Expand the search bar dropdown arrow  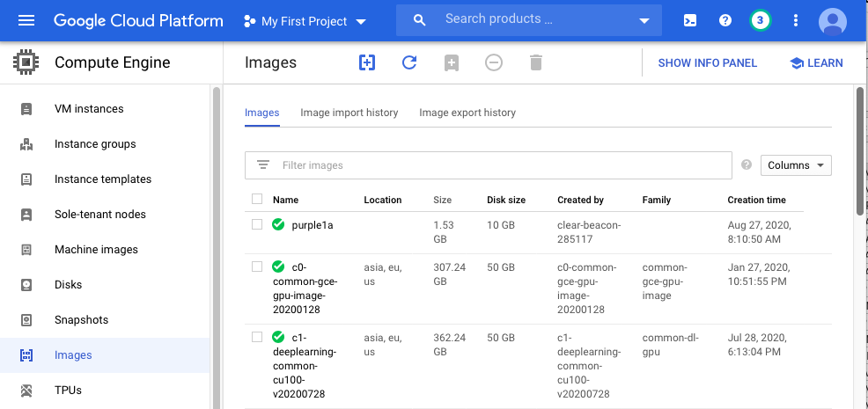pyautogui.click(x=645, y=20)
